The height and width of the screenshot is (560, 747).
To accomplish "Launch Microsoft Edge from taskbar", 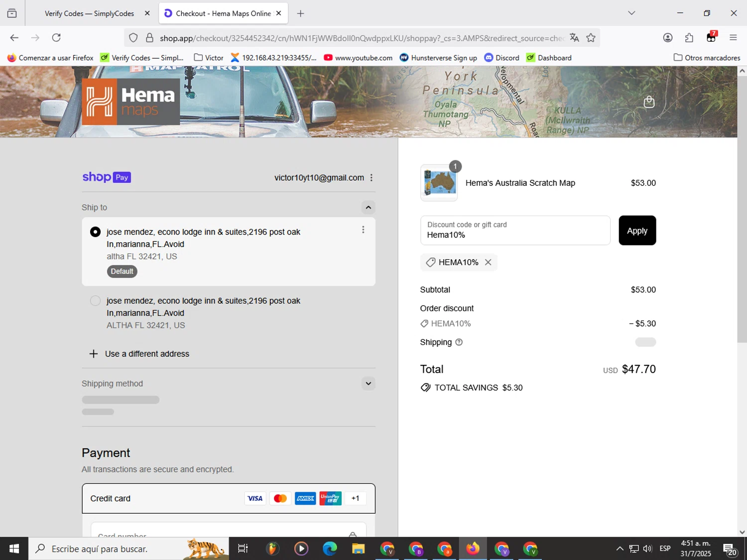I will 330,549.
